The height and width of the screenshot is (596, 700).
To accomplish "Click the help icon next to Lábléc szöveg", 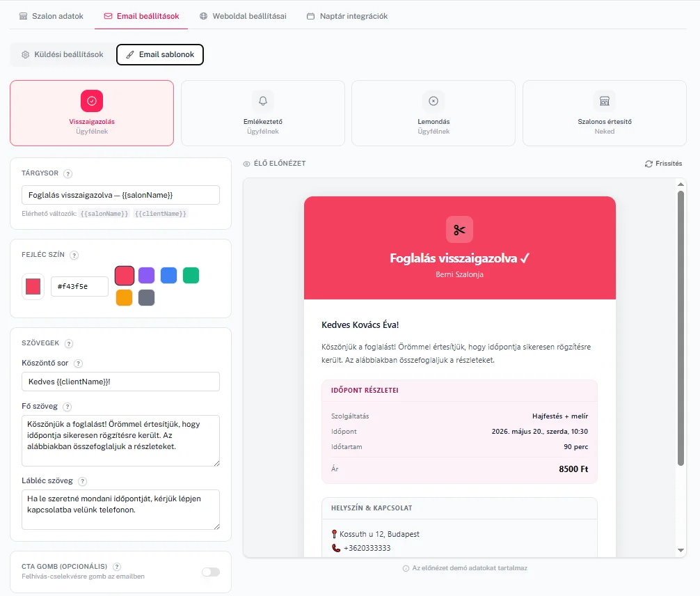I will pyautogui.click(x=83, y=481).
